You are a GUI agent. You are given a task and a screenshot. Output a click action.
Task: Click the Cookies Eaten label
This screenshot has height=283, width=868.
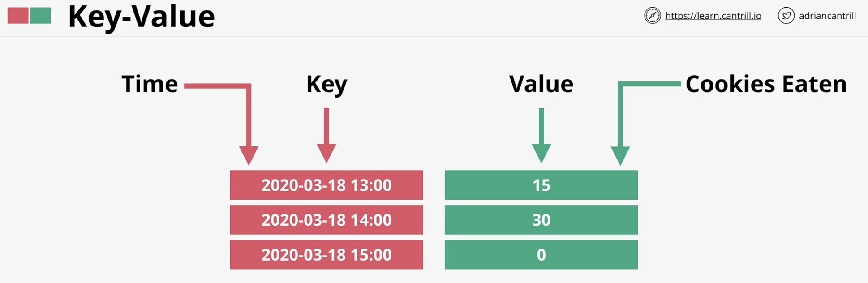[x=766, y=84]
